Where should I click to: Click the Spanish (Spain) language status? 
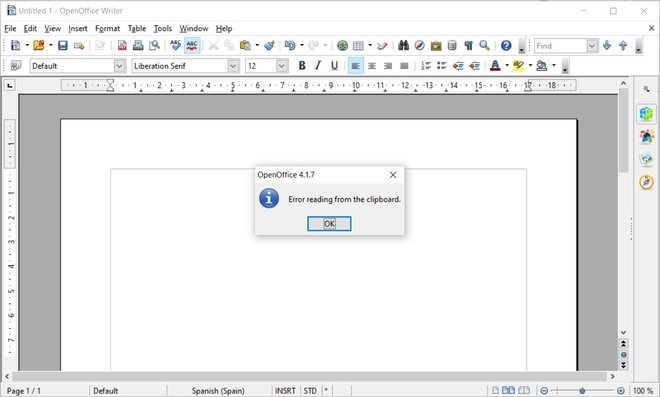coord(218,391)
